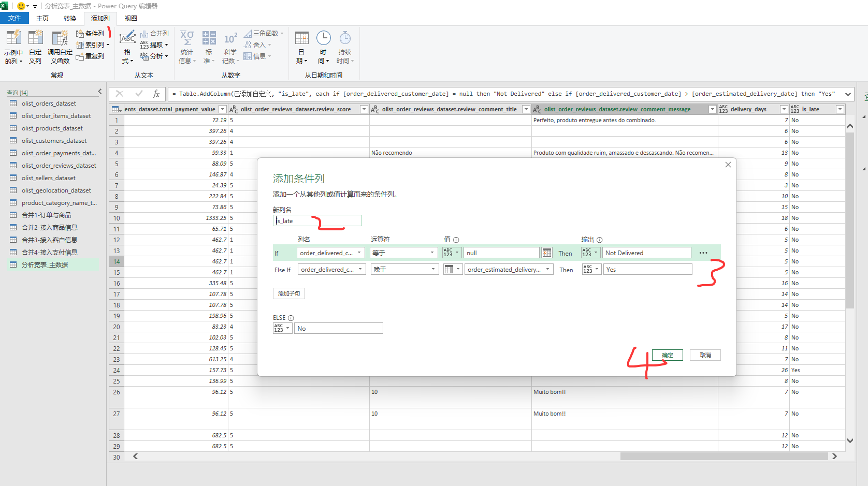Image resolution: width=868 pixels, height=486 pixels.
Task: Click the 取消 (Cancel) button
Action: (x=705, y=355)
